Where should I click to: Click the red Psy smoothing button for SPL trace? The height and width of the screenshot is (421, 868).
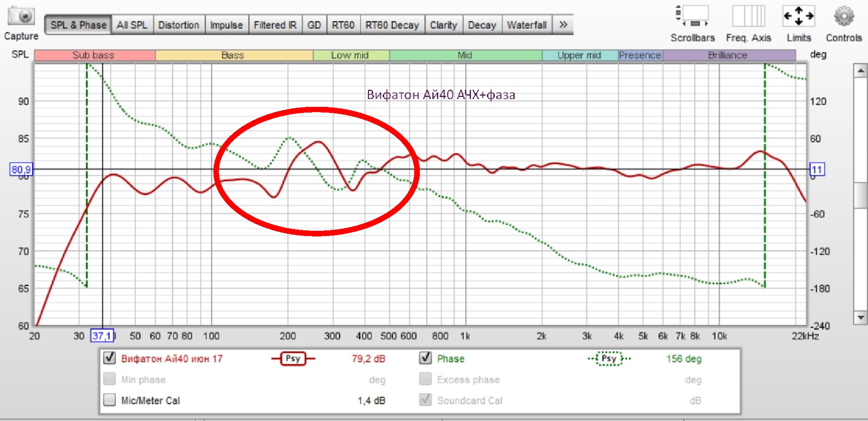(x=293, y=359)
